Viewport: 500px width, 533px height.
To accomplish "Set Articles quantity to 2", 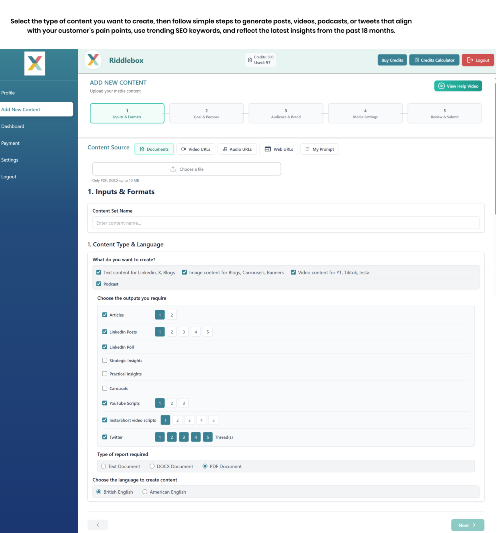I will (172, 315).
